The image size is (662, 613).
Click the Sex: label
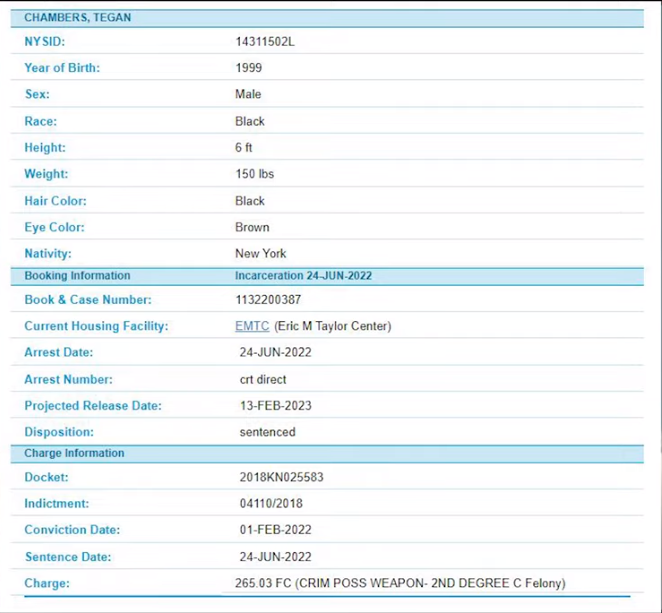[x=37, y=94]
